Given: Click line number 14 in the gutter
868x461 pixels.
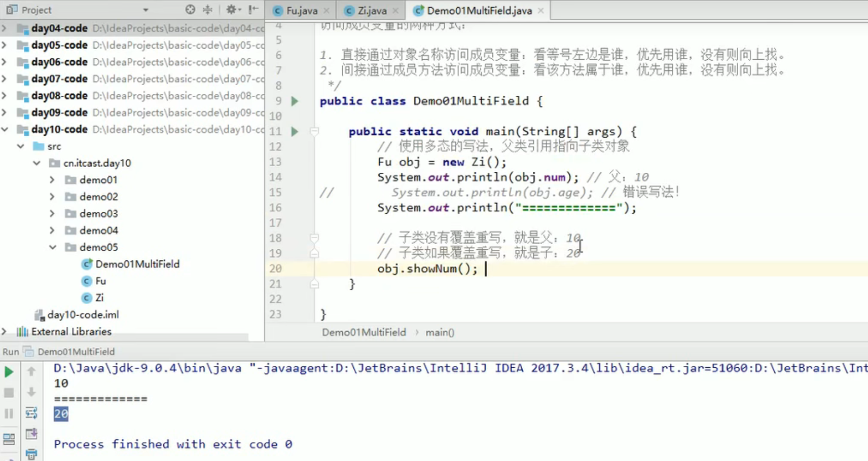Looking at the screenshot, I should tap(275, 177).
